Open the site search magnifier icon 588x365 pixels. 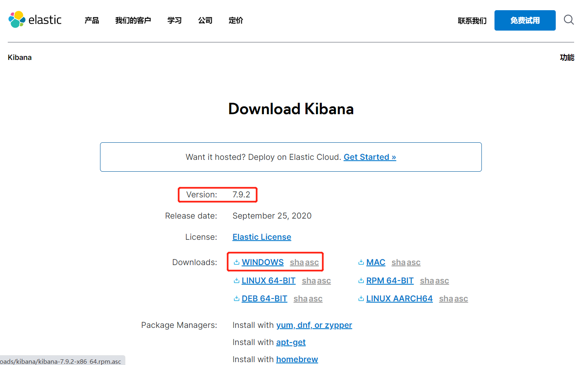[x=569, y=20]
